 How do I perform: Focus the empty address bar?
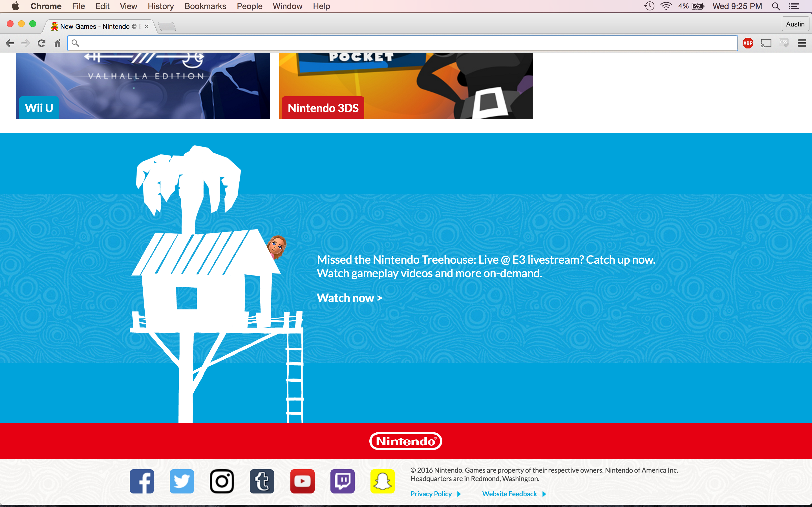(x=403, y=43)
